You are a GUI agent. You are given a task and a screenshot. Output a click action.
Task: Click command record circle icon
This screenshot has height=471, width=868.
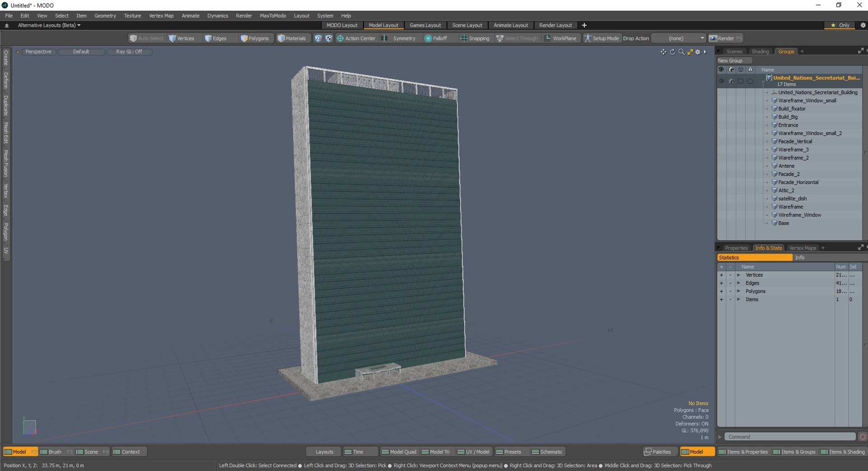tap(863, 437)
